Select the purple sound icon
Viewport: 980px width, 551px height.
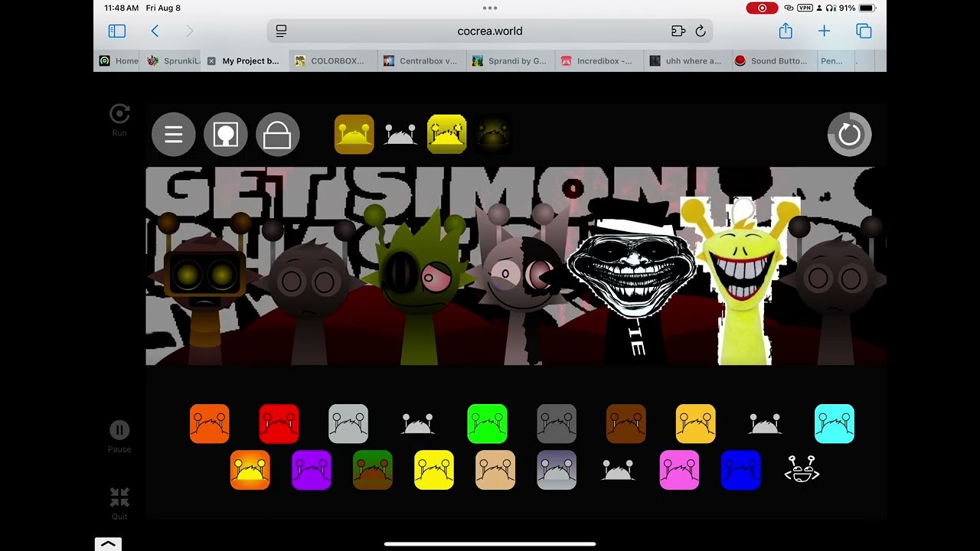point(312,470)
